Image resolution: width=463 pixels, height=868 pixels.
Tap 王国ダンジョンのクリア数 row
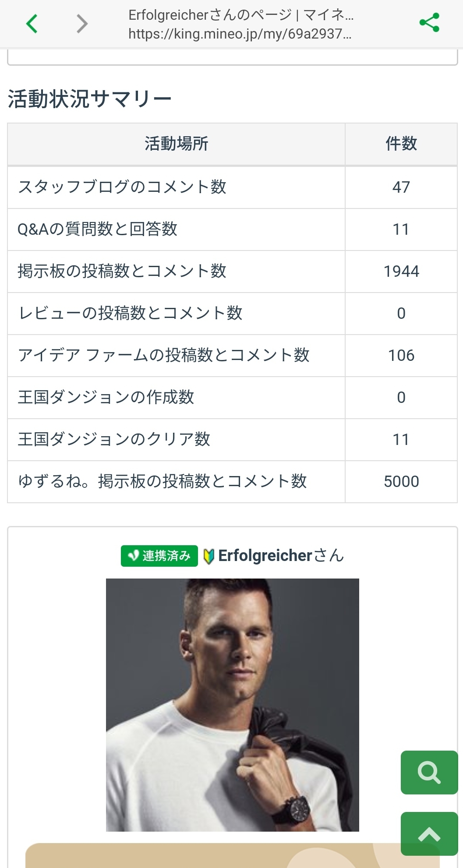114,439
